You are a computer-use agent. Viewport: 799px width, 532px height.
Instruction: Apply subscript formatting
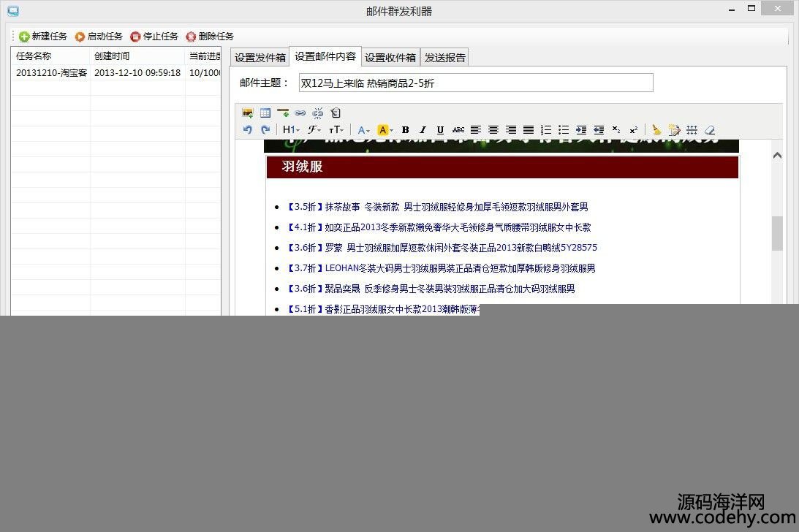(x=616, y=130)
